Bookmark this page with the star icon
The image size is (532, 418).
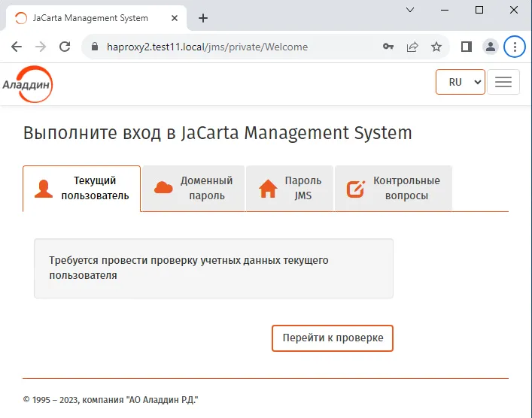(436, 47)
